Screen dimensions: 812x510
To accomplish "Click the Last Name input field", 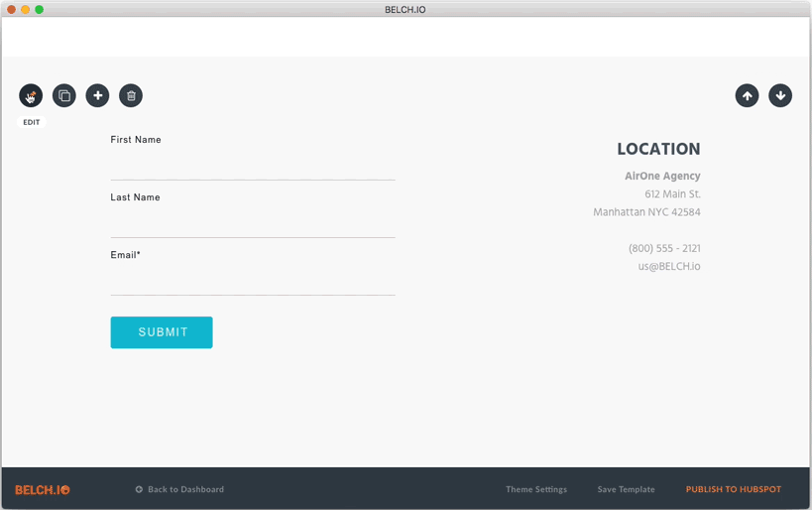I will pyautogui.click(x=253, y=224).
